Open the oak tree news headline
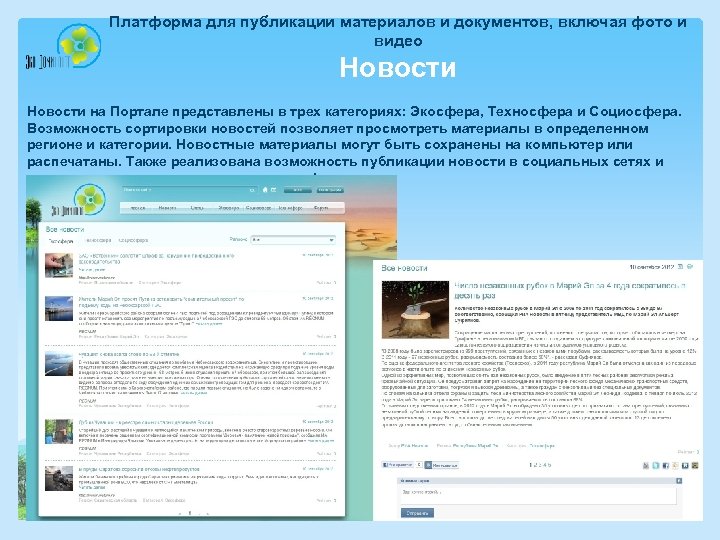Screen dimensions: 720x540 pyautogui.click(x=146, y=422)
